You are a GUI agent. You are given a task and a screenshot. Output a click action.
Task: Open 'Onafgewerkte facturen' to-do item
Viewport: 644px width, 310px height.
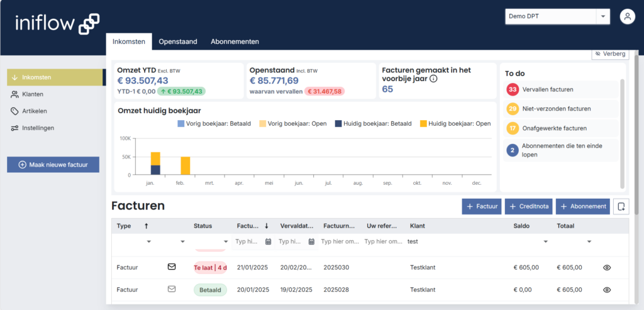[561, 128]
